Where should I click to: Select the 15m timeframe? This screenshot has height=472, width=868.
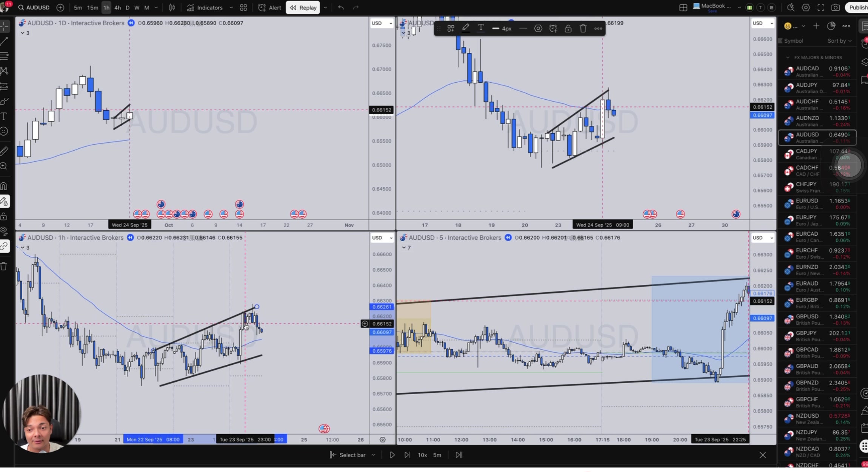click(x=92, y=8)
